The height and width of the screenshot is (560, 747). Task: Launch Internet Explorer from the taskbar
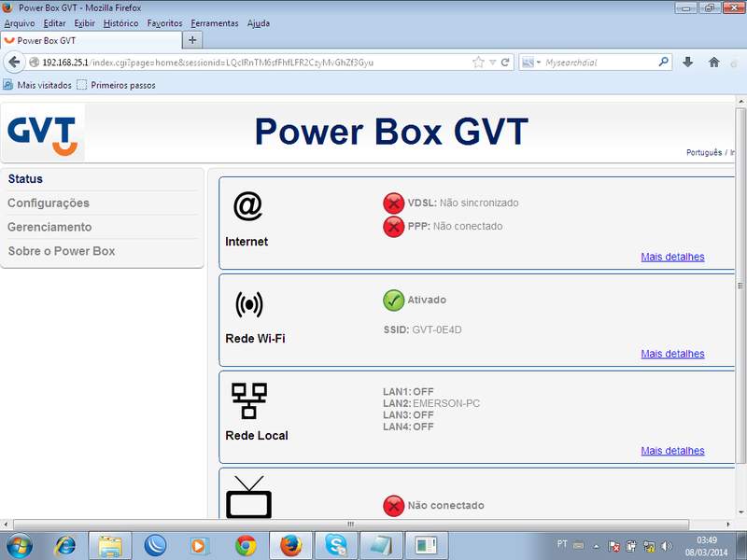(x=65, y=546)
